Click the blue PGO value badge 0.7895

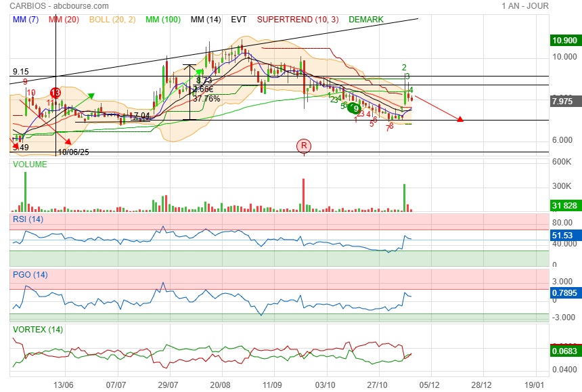tap(564, 293)
